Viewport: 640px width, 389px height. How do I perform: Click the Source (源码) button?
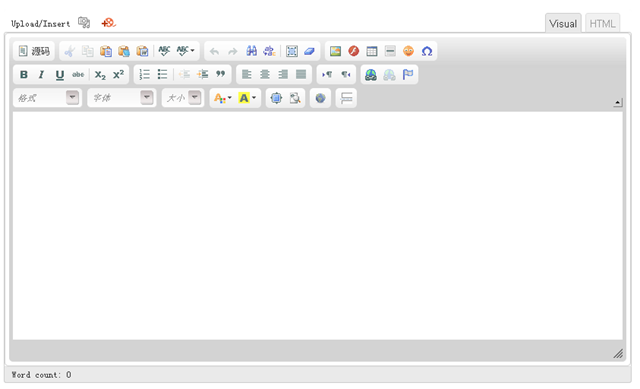tap(34, 51)
